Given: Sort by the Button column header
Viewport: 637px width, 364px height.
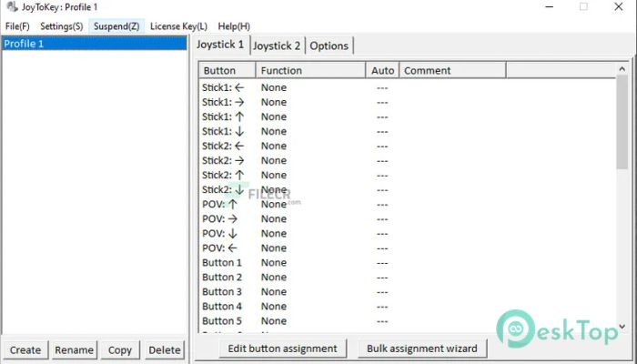Looking at the screenshot, I should (x=227, y=70).
